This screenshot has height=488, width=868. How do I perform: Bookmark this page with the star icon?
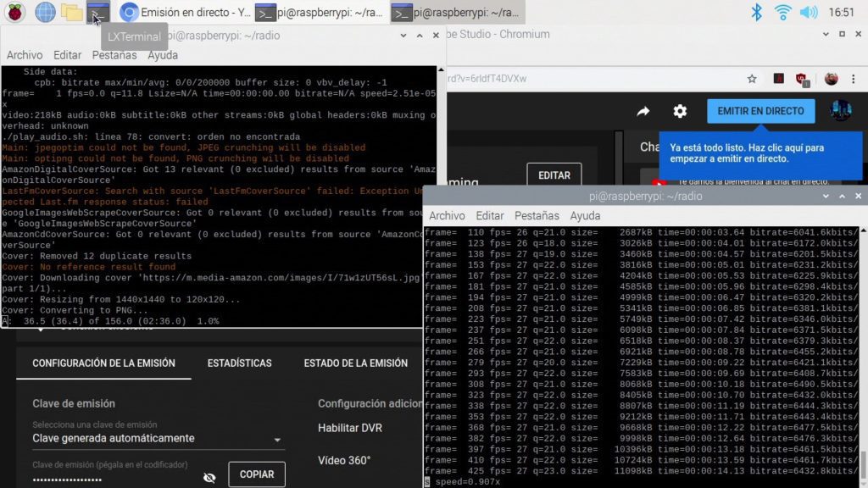coord(752,79)
